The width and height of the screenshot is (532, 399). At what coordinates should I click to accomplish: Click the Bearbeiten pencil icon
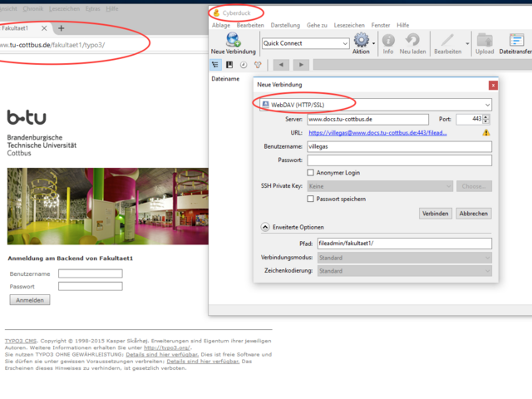(447, 40)
